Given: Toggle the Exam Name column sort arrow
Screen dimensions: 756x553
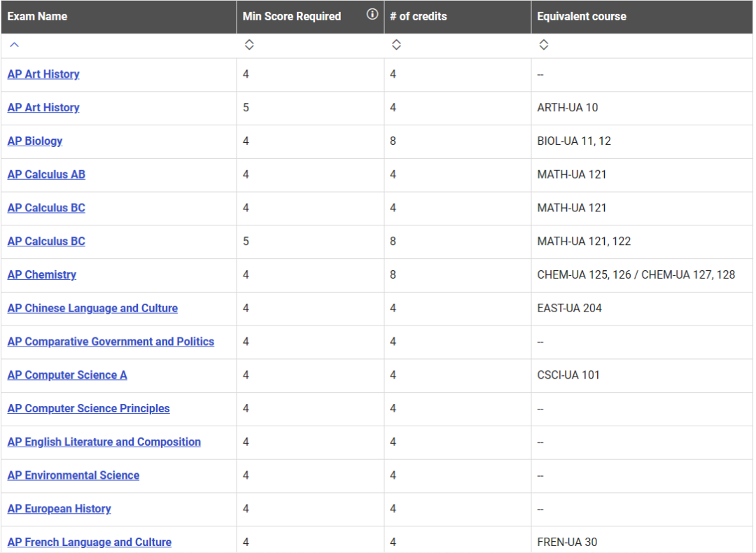Looking at the screenshot, I should click(x=14, y=45).
